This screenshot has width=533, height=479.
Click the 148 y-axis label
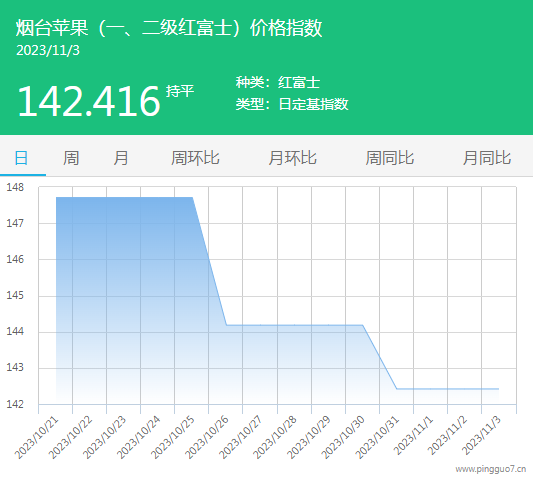15,187
